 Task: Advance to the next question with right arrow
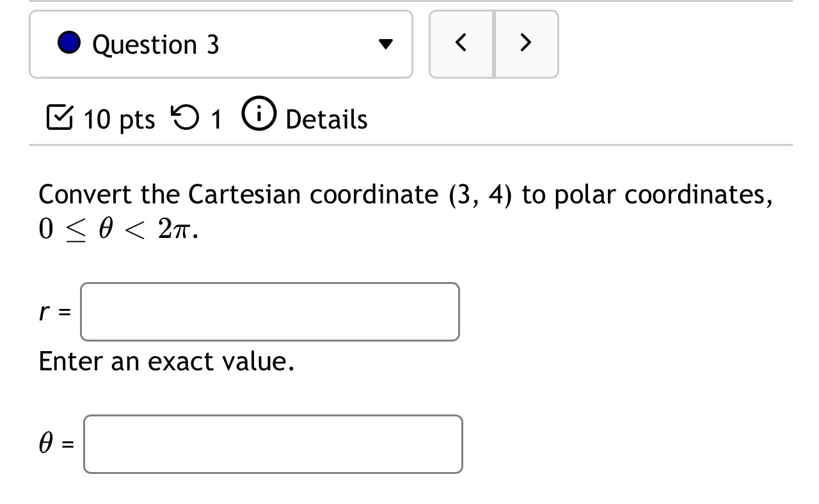pyautogui.click(x=526, y=43)
